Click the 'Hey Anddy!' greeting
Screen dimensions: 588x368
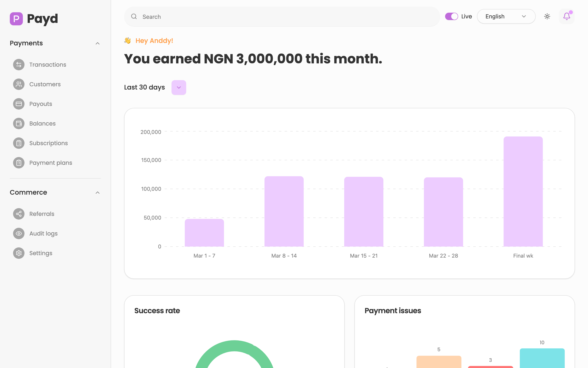click(x=154, y=41)
